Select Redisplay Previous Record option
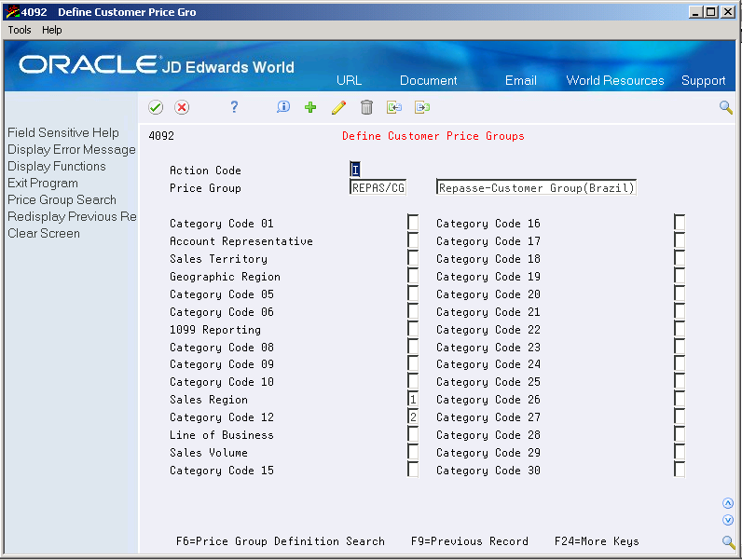 pyautogui.click(x=72, y=216)
